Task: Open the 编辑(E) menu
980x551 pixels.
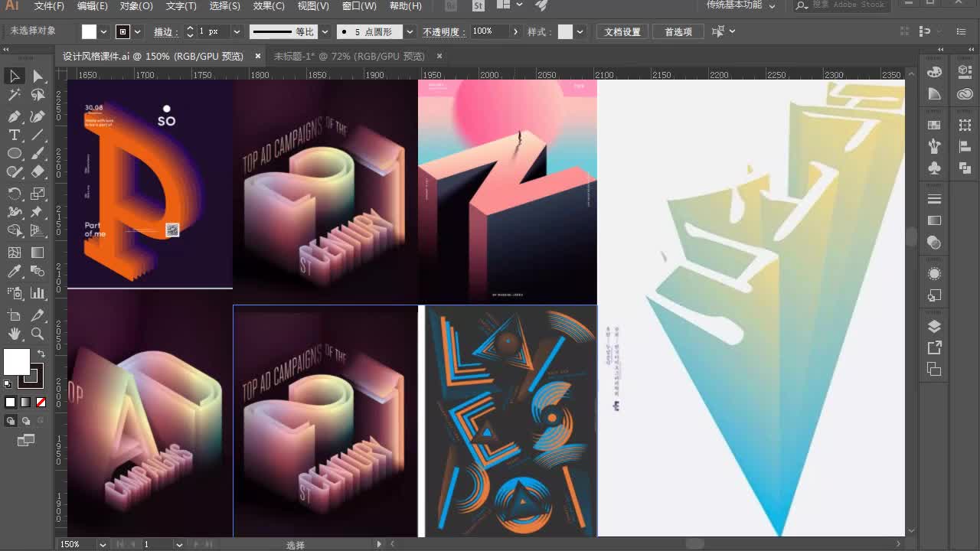Action: tap(93, 5)
